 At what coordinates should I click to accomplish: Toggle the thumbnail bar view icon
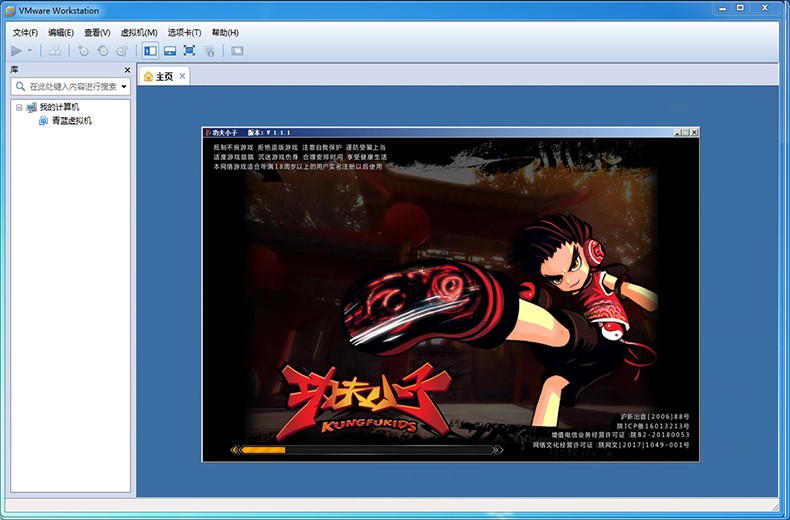170,50
